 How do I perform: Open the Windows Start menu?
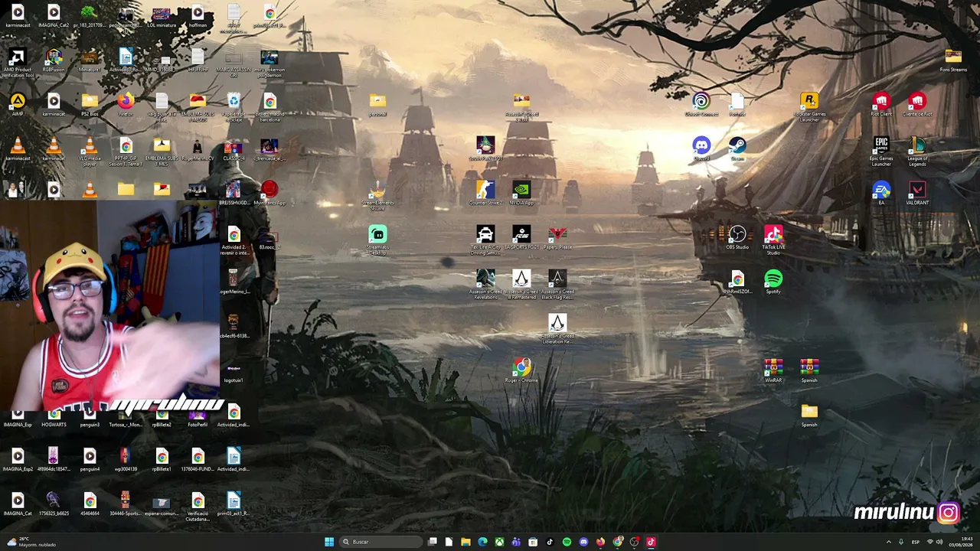329,542
